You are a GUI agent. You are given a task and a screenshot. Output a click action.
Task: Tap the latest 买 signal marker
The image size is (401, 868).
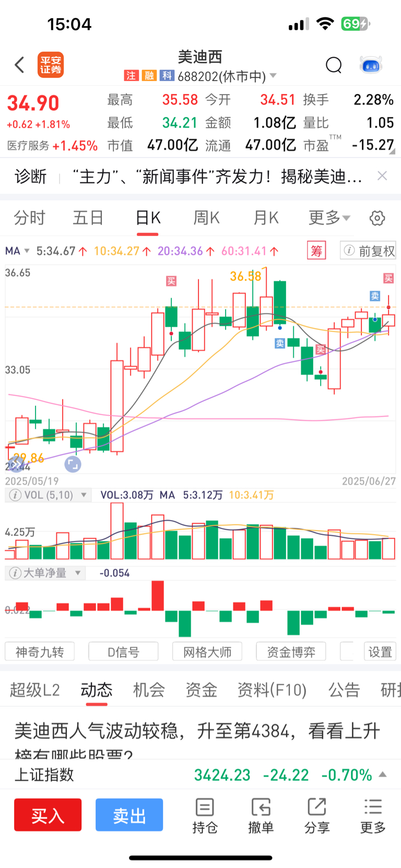pos(388,278)
